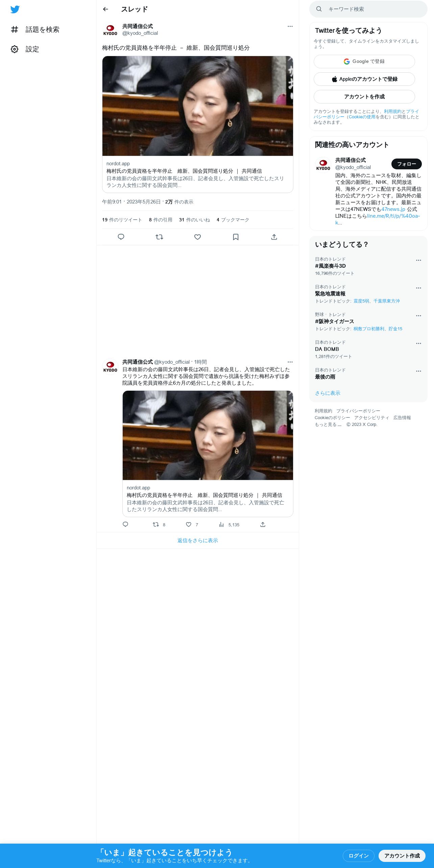Click アカウントを作成 in sidebar
This screenshot has height=868, width=434.
[x=364, y=97]
